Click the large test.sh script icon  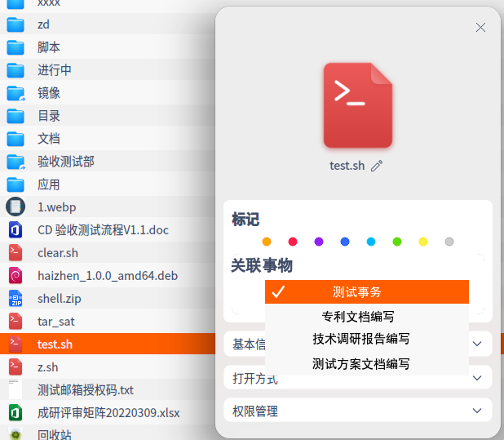click(357, 105)
